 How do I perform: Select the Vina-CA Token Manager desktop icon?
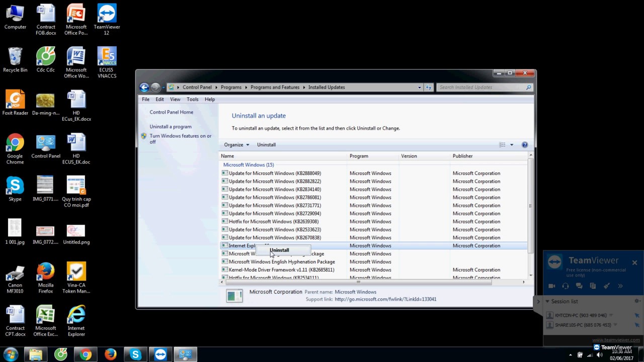(x=76, y=278)
